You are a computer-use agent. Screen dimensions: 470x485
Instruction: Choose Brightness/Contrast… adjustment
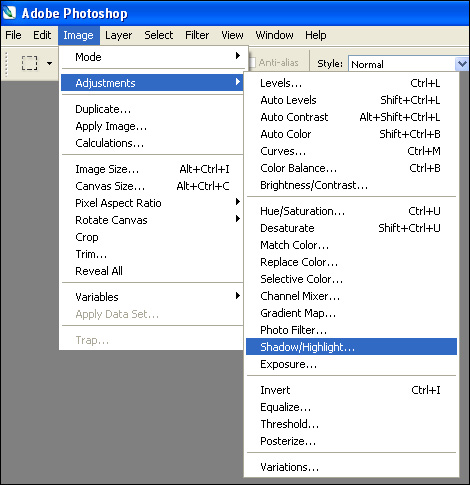point(351,185)
